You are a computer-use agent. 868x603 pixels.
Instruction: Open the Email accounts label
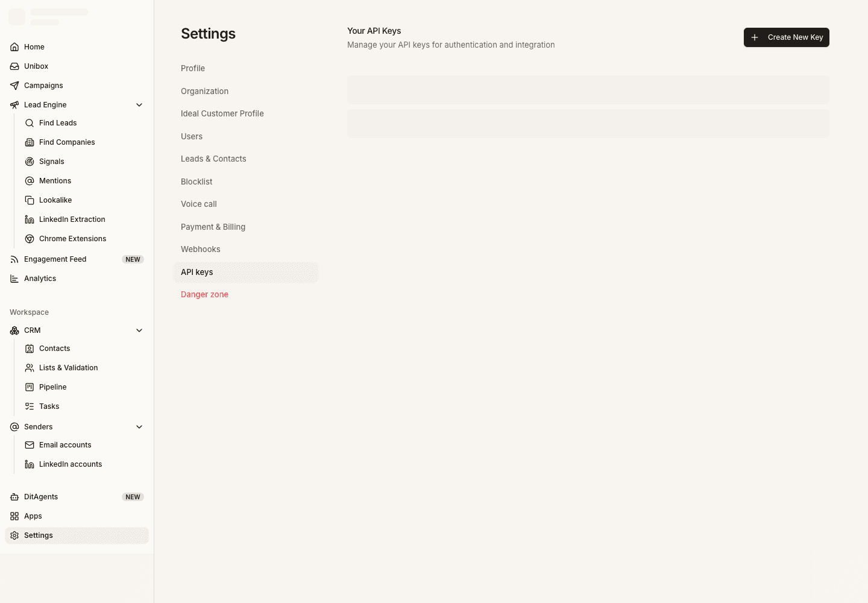(65, 445)
